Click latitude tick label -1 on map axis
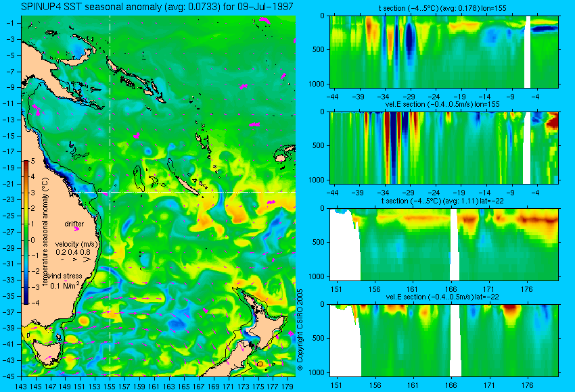 11,23
